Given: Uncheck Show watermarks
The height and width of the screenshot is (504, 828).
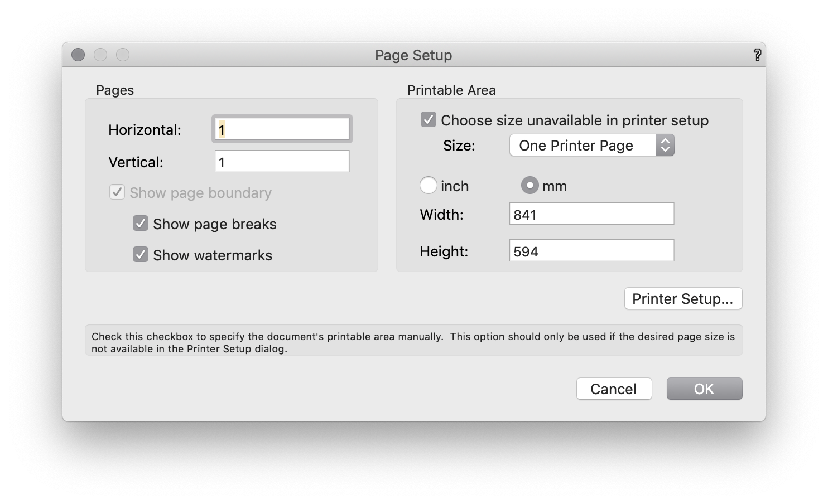Looking at the screenshot, I should [140, 254].
